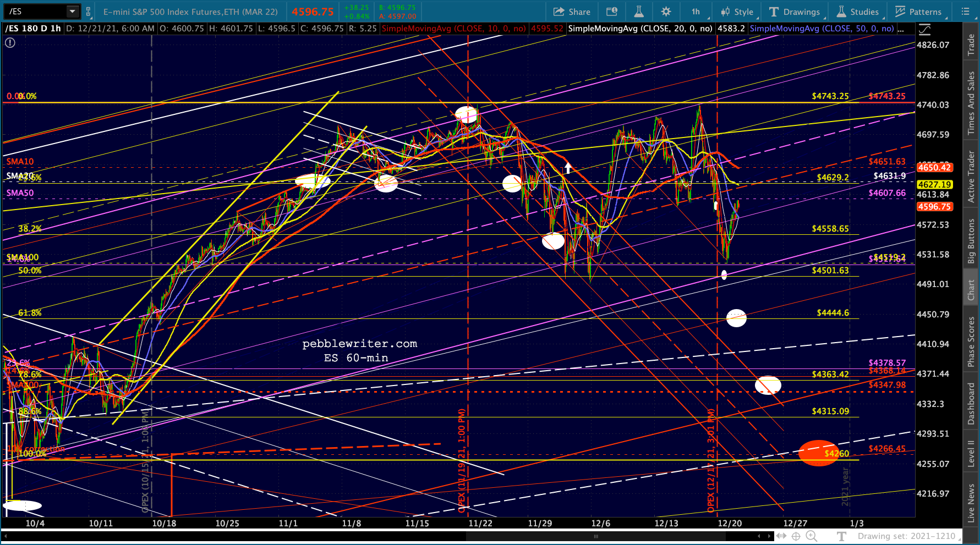Screen dimensions: 980x545
Task: Click the /ES symbol input field
Action: pos(36,11)
